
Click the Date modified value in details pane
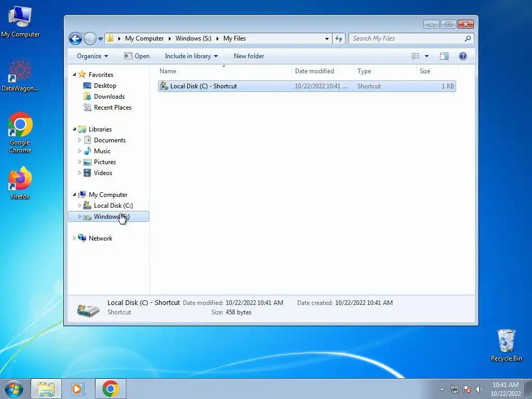coord(254,303)
